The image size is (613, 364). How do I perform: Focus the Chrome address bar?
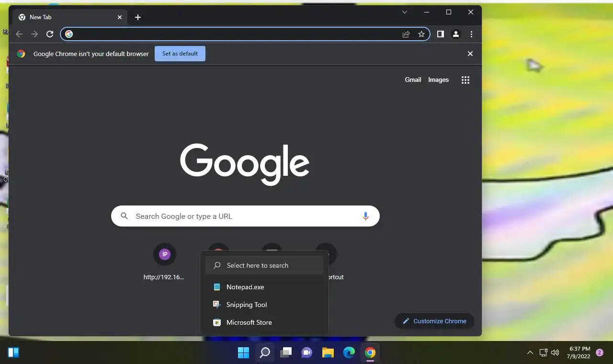point(245,34)
